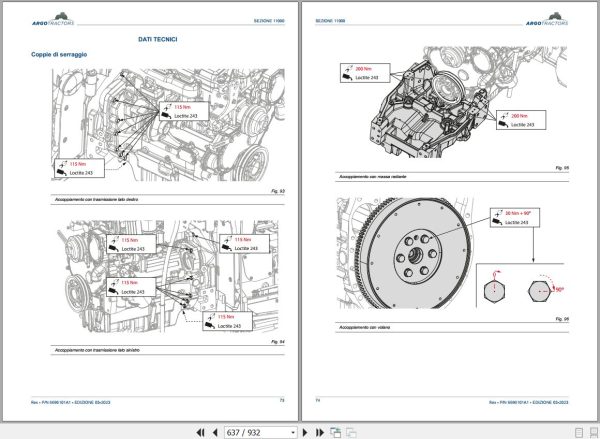Viewport: 600px width, 439px height.
Task: Click the previous view icon
Action: point(335,432)
